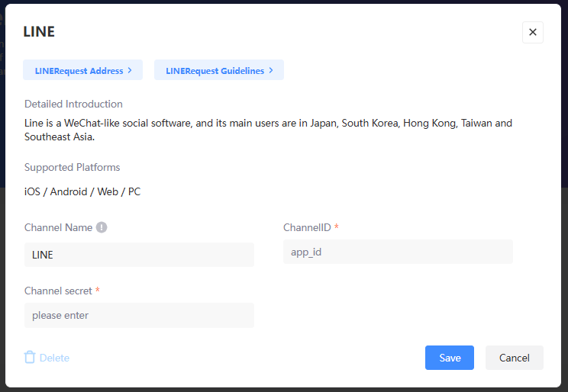
Task: Click the iOS / Android / Web / PC text
Action: (82, 191)
